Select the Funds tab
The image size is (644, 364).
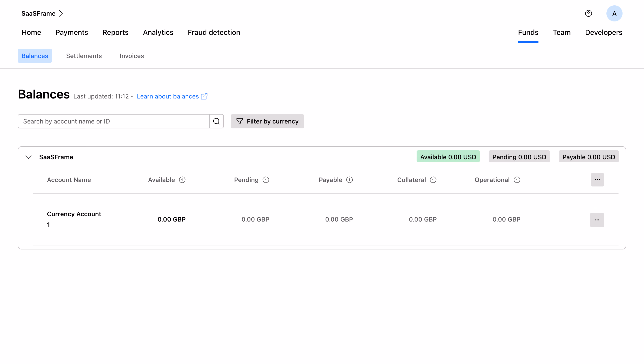[x=528, y=33]
